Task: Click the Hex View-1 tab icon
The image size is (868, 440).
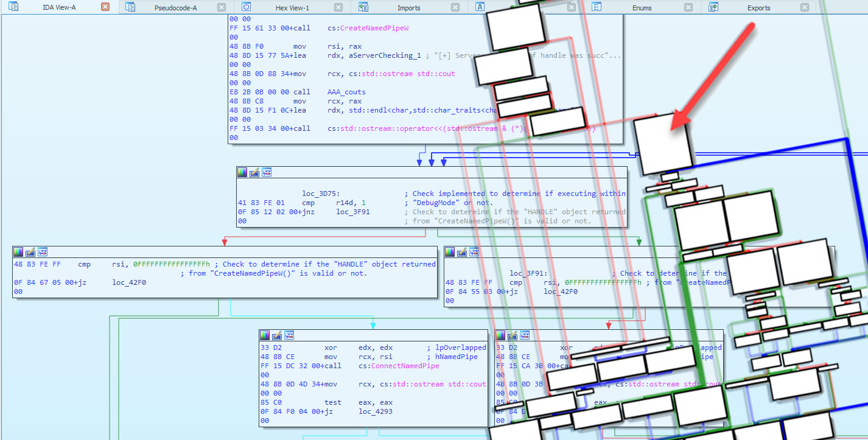Action: (x=247, y=7)
